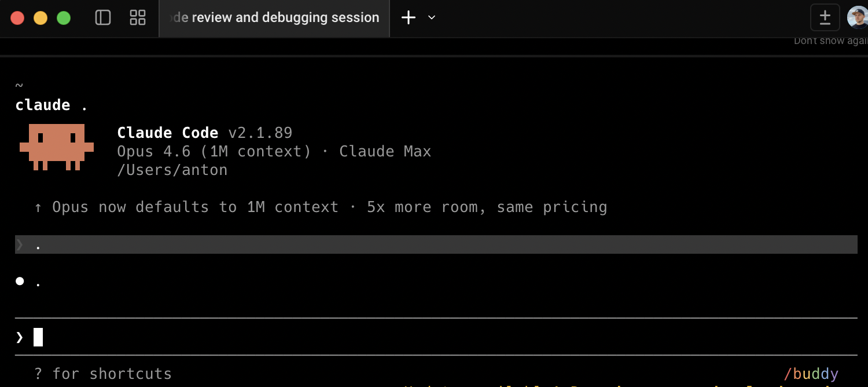Toggle the sidebar panel icon

click(x=103, y=18)
